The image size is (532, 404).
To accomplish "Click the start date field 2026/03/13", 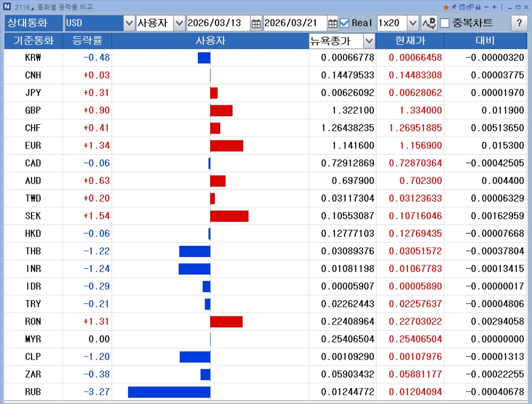I will (217, 23).
